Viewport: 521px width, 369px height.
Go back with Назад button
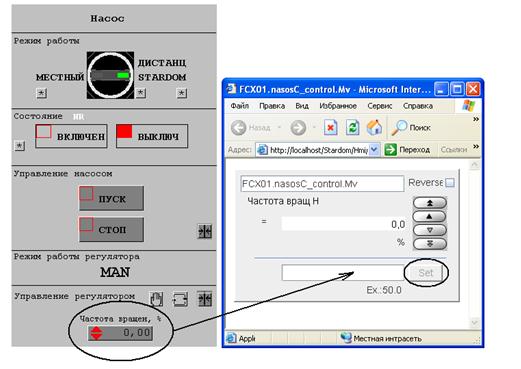[251, 128]
